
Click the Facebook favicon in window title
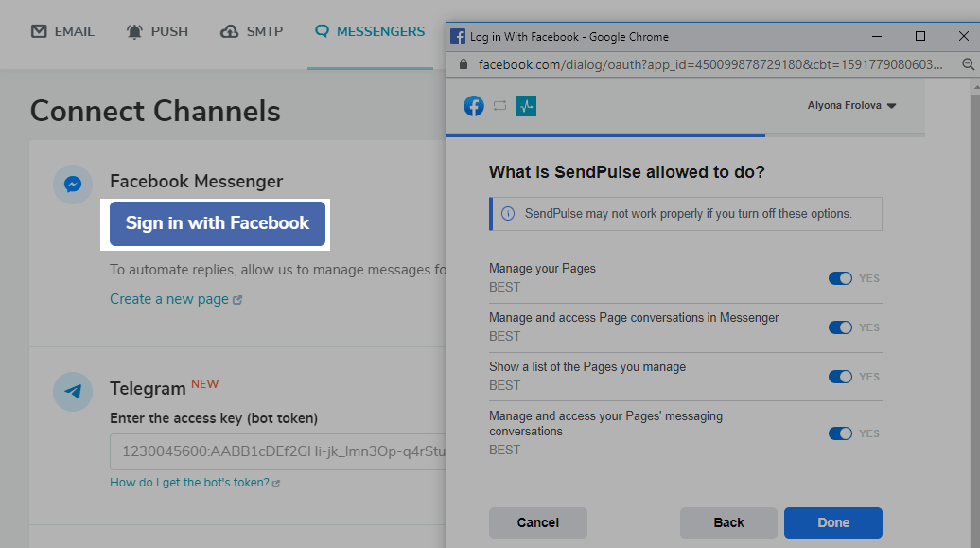pyautogui.click(x=458, y=36)
